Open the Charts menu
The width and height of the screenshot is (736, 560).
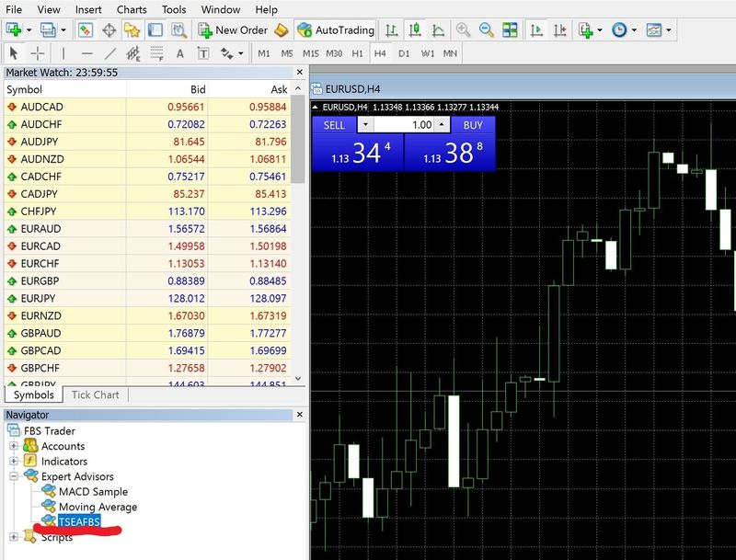point(132,9)
